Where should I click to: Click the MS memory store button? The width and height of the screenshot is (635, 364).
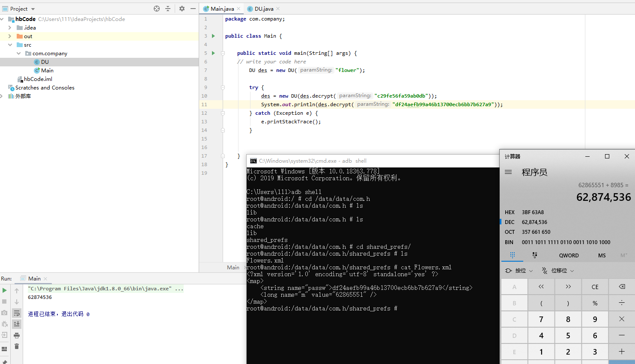tap(602, 255)
